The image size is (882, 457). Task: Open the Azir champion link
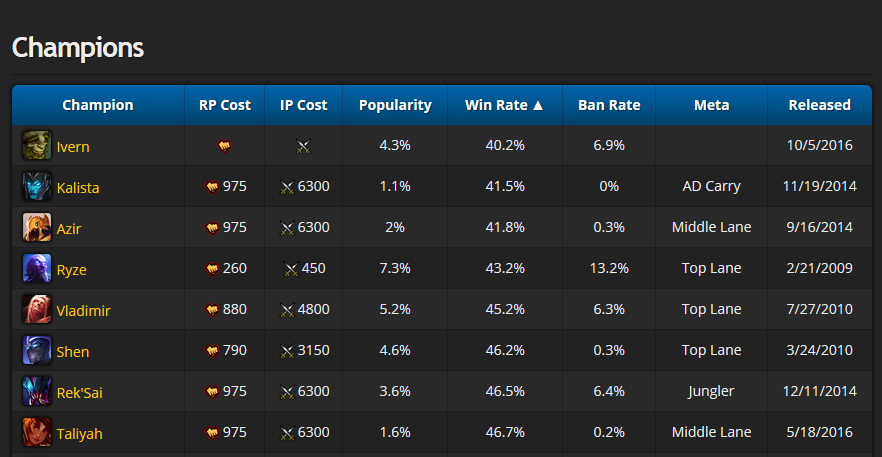tap(69, 229)
